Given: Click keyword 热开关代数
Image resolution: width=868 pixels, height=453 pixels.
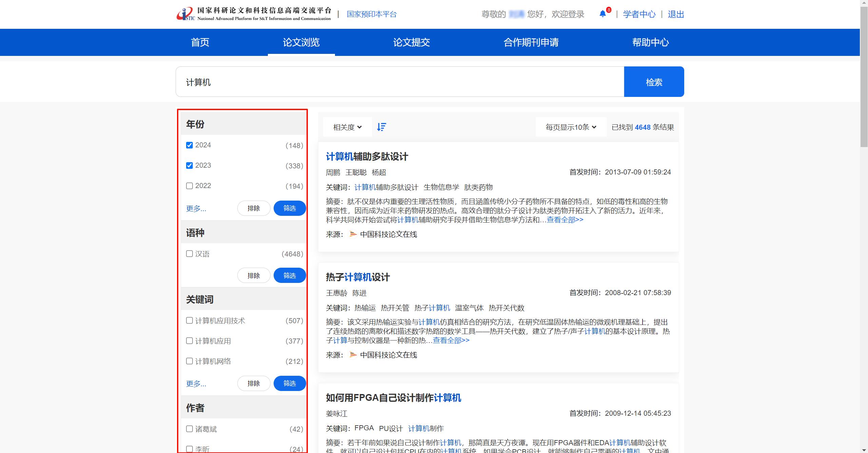Looking at the screenshot, I should click(x=507, y=308).
